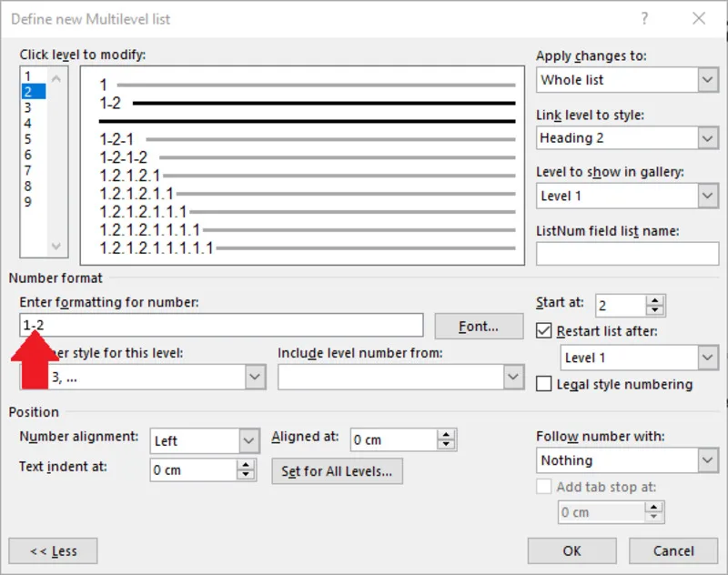Expand the Link level to style dropdown
Image resolution: width=728 pixels, height=575 pixels.
click(627, 137)
